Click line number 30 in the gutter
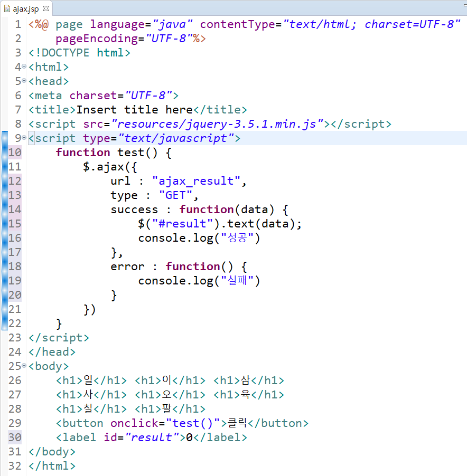The width and height of the screenshot is (467, 476). [x=15, y=437]
